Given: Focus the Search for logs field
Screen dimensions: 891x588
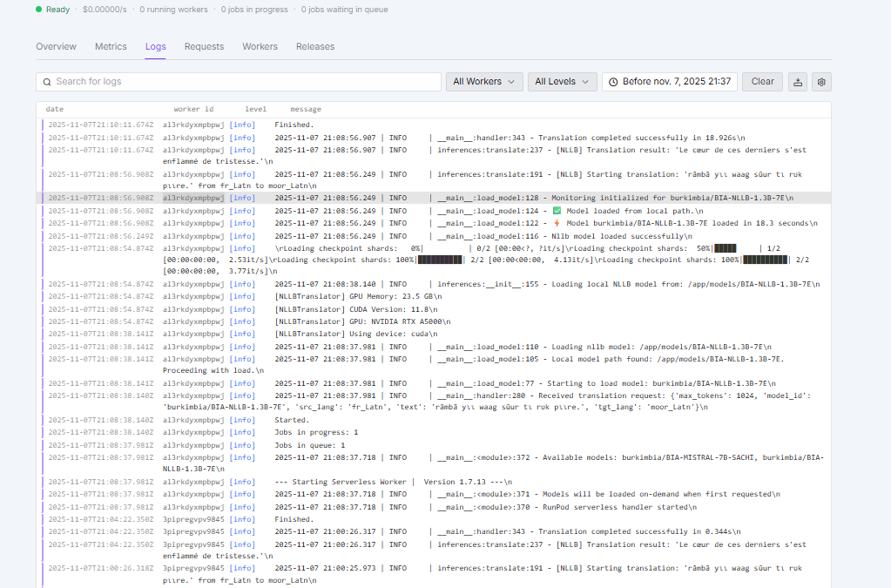Looking at the screenshot, I should tap(244, 82).
